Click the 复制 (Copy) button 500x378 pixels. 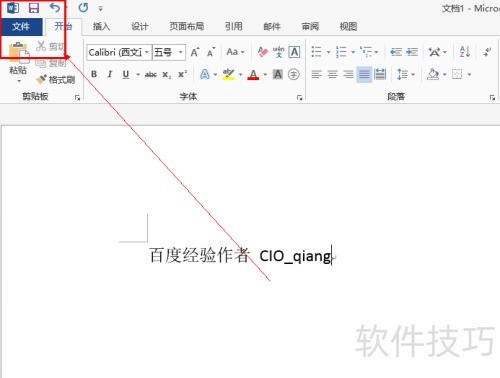pos(51,62)
